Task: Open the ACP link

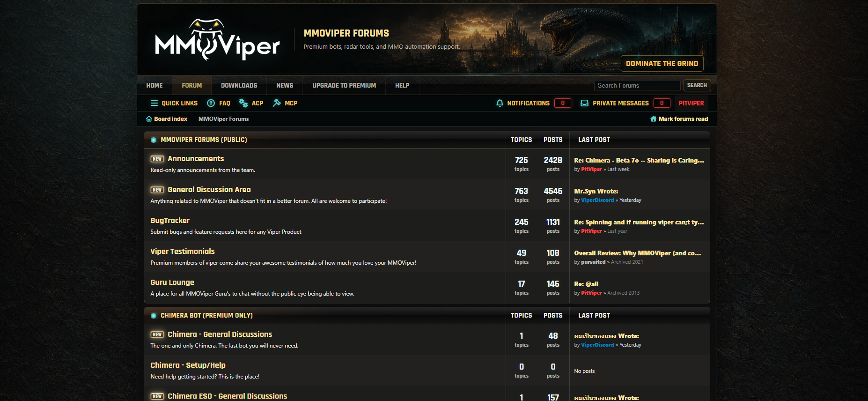Action: click(257, 103)
